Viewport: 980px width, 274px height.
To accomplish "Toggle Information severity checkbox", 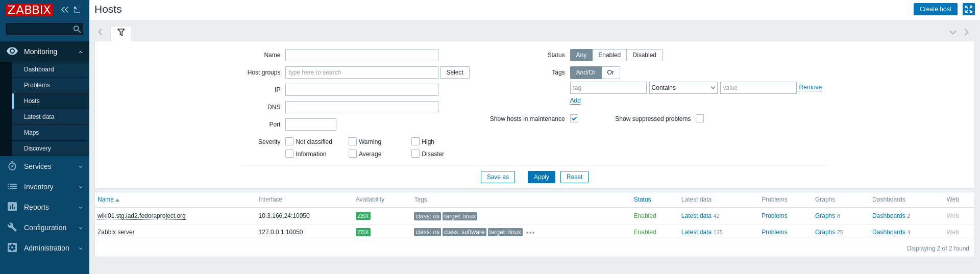I will click(x=289, y=154).
